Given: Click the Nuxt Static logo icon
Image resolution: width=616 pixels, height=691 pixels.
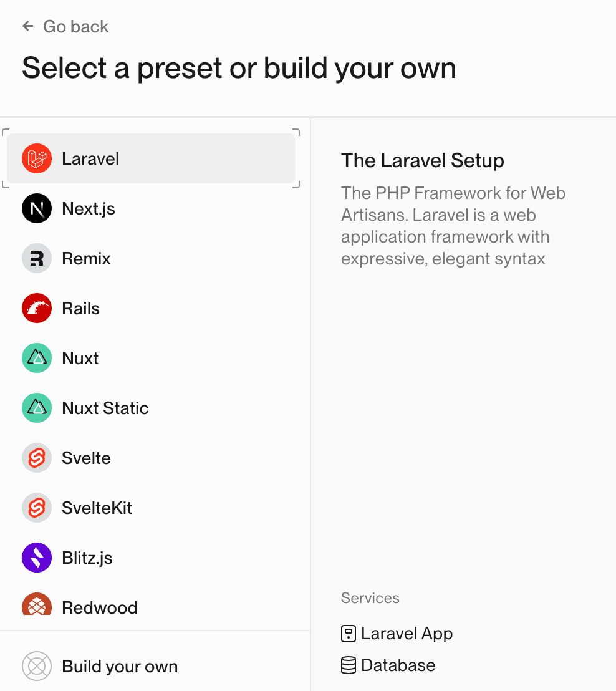Looking at the screenshot, I should [x=37, y=408].
